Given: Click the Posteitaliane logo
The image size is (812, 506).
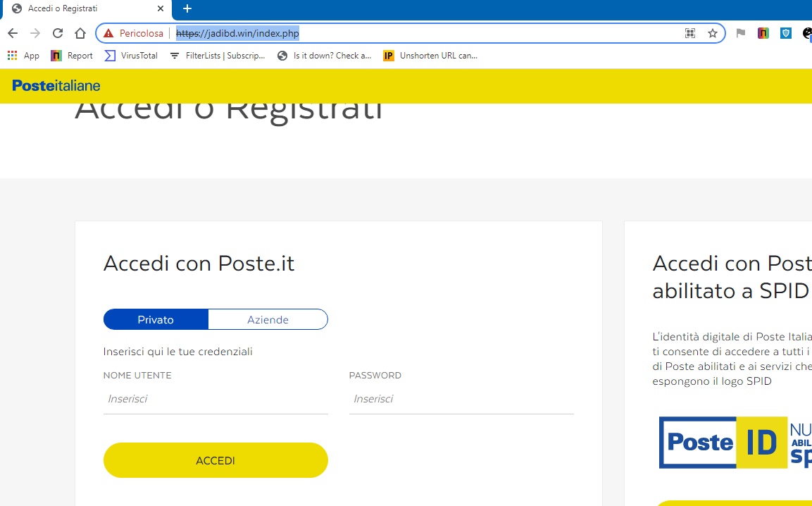Looking at the screenshot, I should [x=56, y=85].
